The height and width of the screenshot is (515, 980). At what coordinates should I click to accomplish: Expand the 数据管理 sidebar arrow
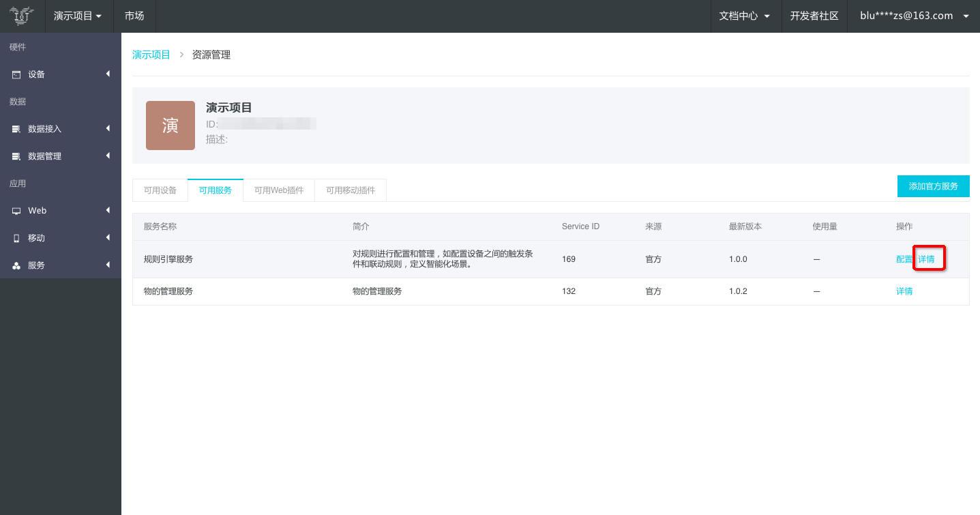tap(108, 156)
